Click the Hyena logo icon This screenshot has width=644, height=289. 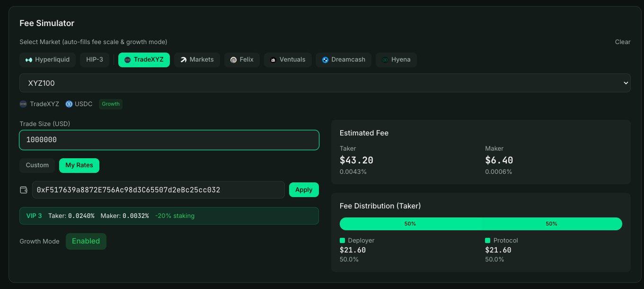coord(385,60)
